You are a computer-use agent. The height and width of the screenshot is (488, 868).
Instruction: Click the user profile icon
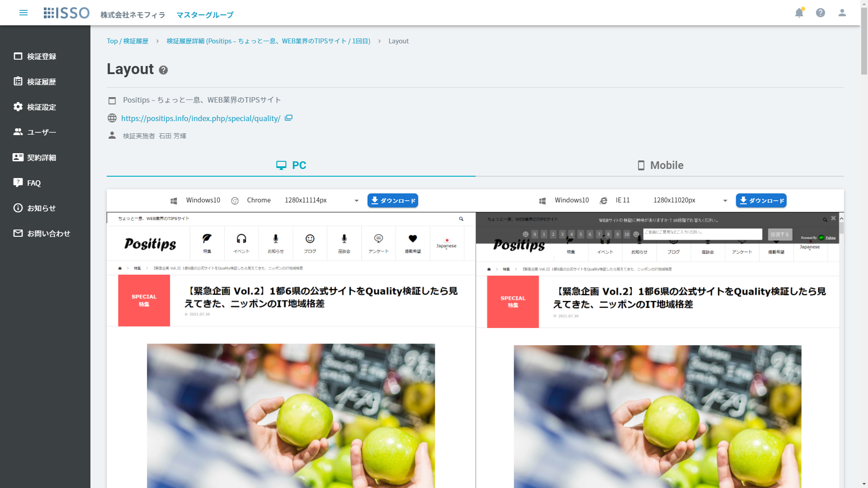pos(842,13)
